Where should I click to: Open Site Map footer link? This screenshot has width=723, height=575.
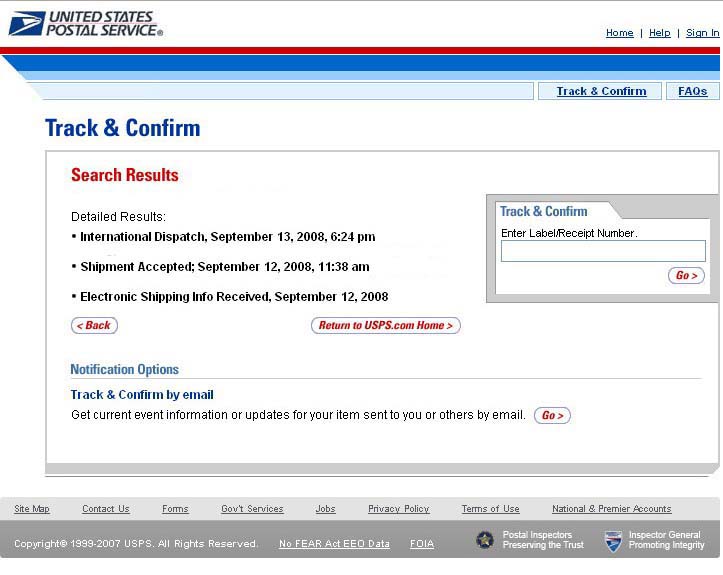32,509
